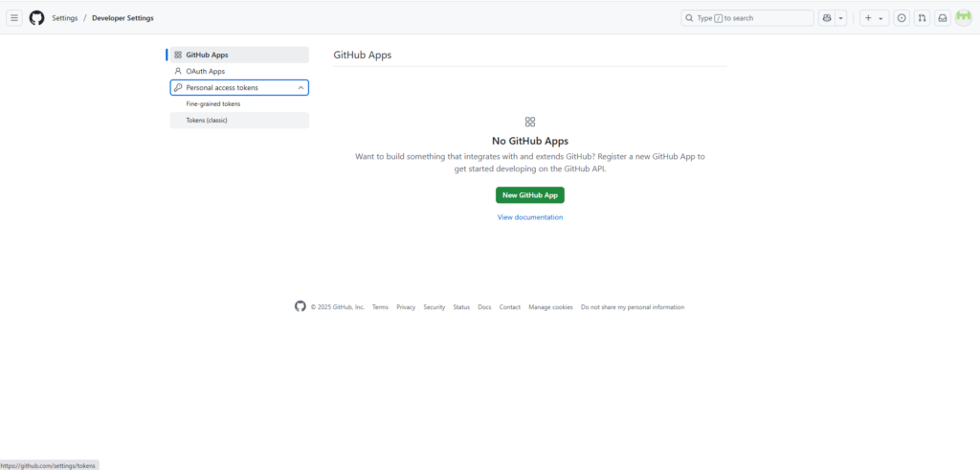The width and height of the screenshot is (980, 470).
Task: Open notifications inbox icon
Action: [943, 18]
